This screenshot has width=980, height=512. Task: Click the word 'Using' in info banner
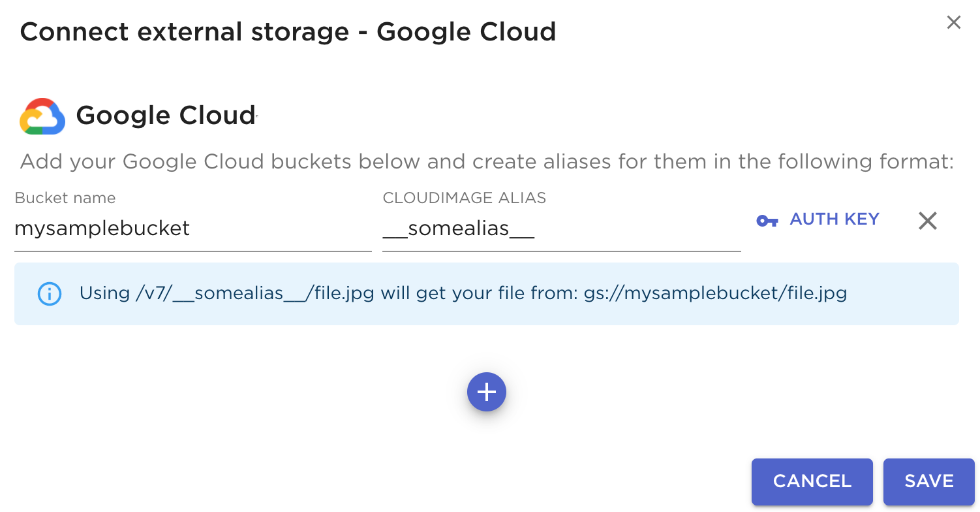(104, 293)
